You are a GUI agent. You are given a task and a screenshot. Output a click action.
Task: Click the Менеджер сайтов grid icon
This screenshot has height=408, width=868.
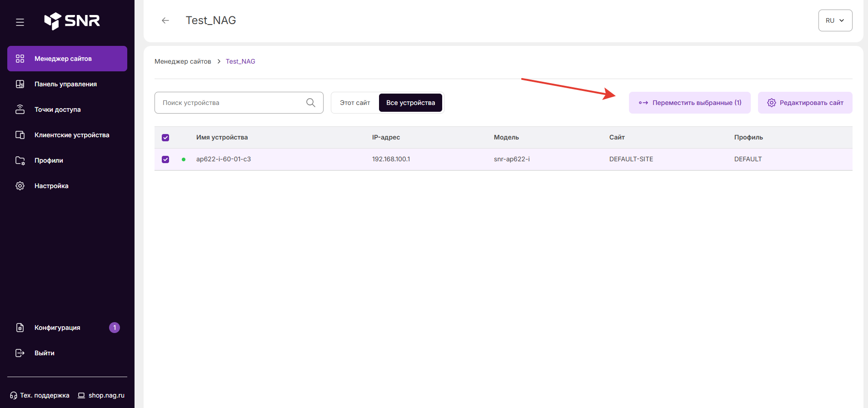coord(20,59)
